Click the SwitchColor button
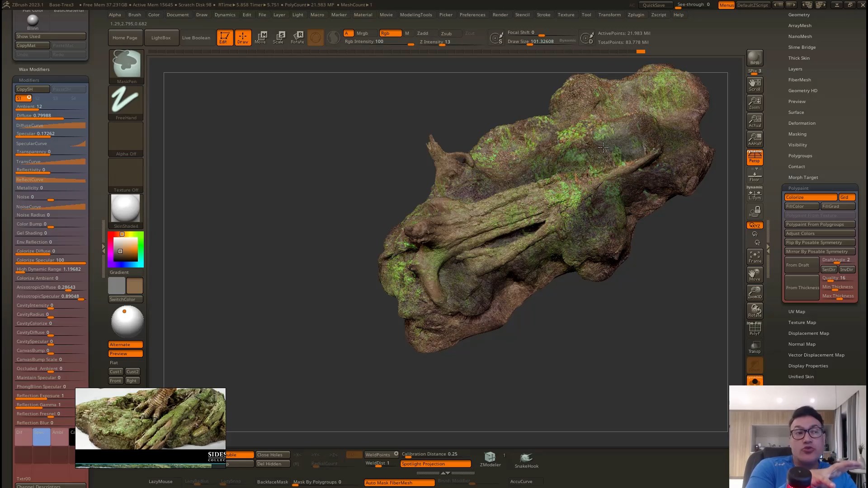The width and height of the screenshot is (868, 488). coord(125,300)
